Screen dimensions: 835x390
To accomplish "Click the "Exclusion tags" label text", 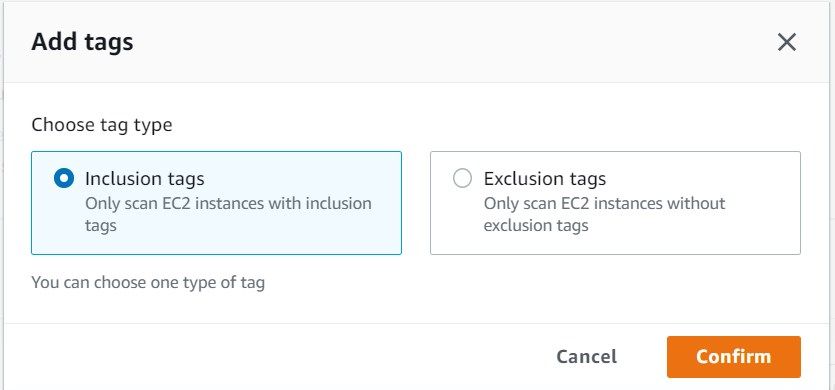I will point(545,179).
